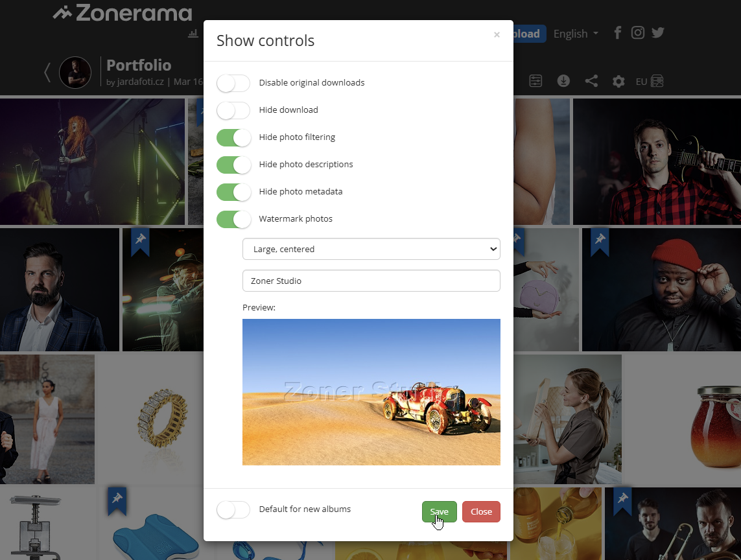The width and height of the screenshot is (741, 560).
Task: Turn on the Hide download switch
Action: pos(233,110)
